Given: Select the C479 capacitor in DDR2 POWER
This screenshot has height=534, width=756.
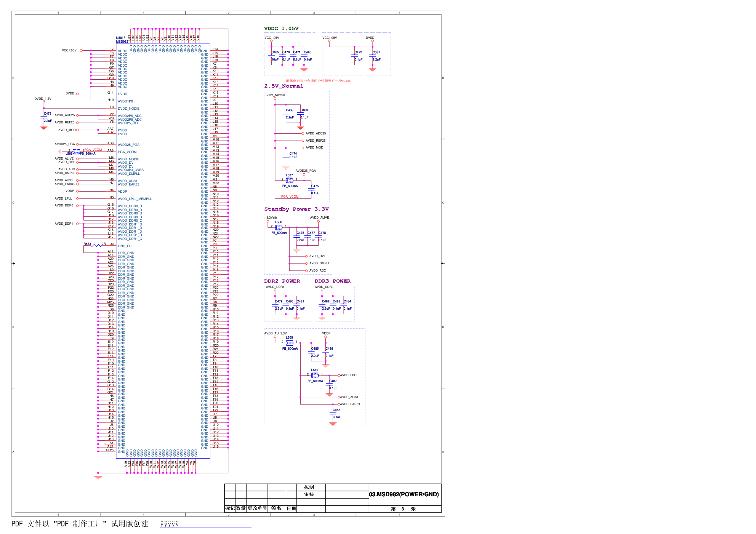Looking at the screenshot, I should pyautogui.click(x=275, y=305).
